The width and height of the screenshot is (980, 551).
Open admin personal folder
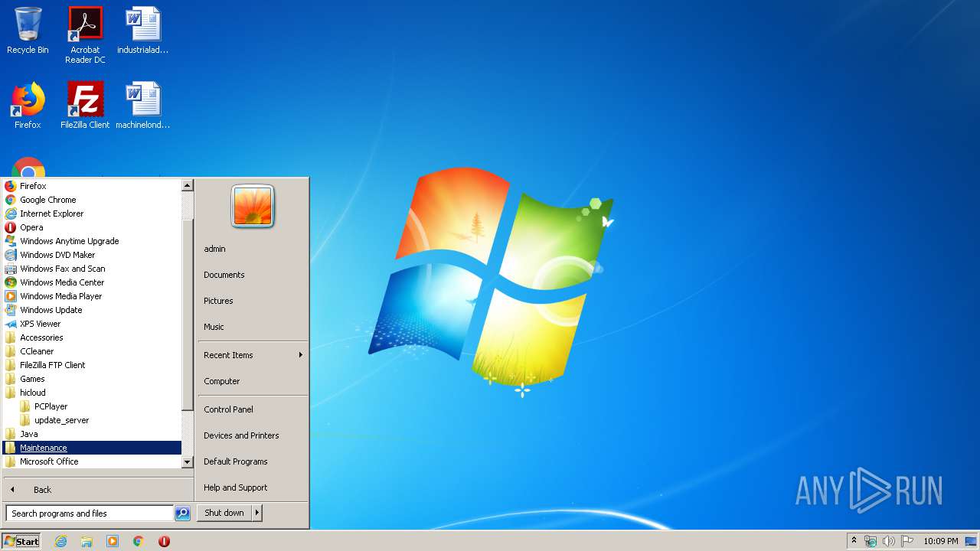point(253,249)
